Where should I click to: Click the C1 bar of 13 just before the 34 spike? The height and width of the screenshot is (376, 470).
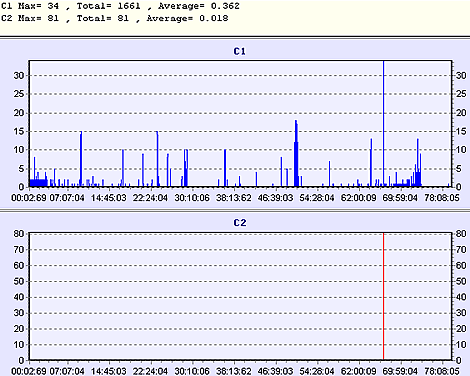coord(371,162)
